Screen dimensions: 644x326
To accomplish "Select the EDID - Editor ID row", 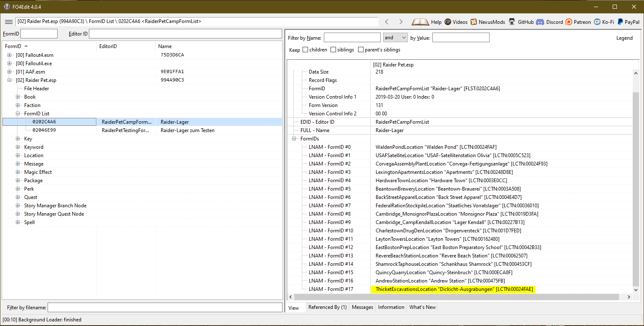I will coord(460,122).
